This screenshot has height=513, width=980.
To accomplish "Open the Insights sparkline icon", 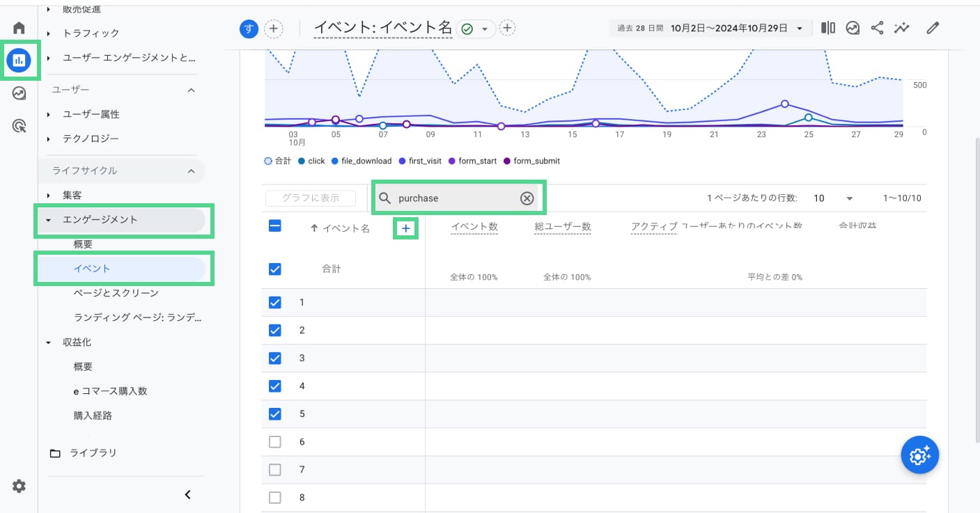I will click(902, 28).
